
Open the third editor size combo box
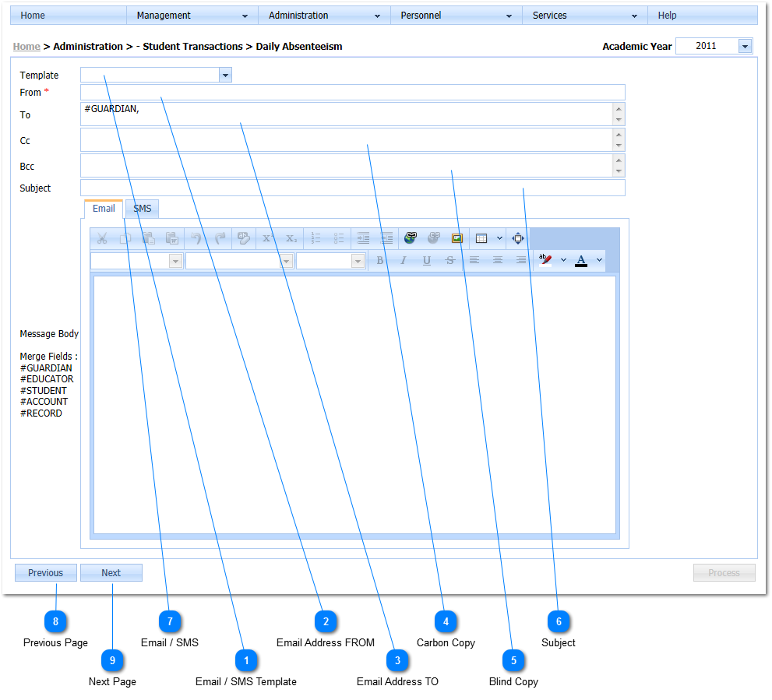pos(331,261)
